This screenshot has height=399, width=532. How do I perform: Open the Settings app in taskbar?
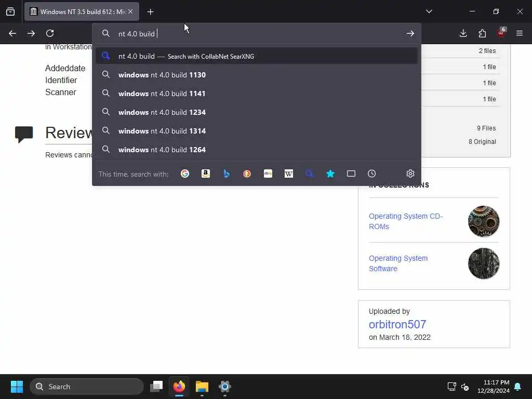(x=224, y=387)
